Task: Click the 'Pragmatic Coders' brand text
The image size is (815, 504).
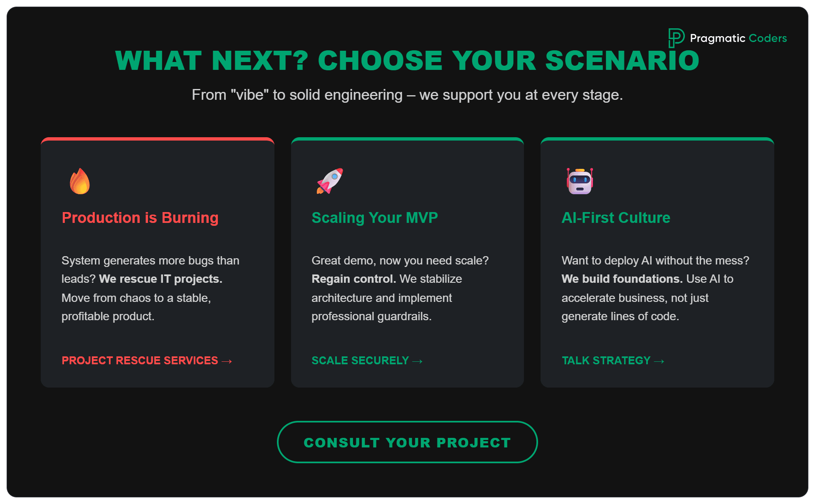Action: 738,38
